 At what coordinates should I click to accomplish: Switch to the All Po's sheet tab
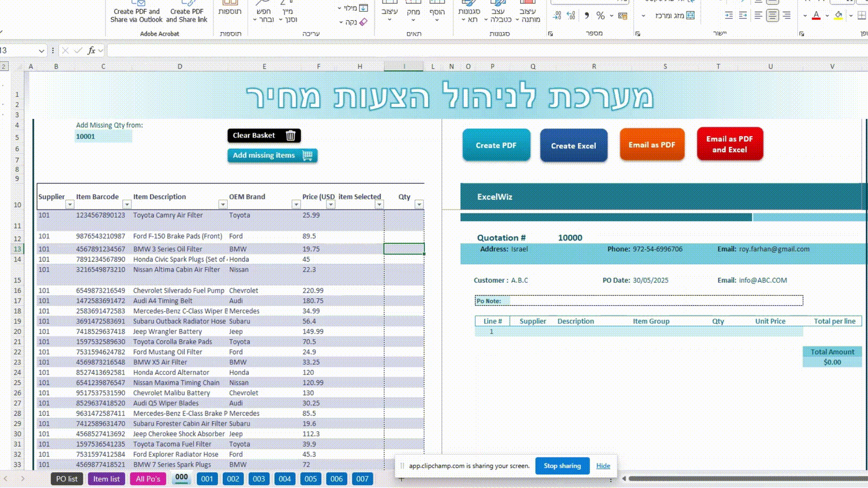coord(148,479)
